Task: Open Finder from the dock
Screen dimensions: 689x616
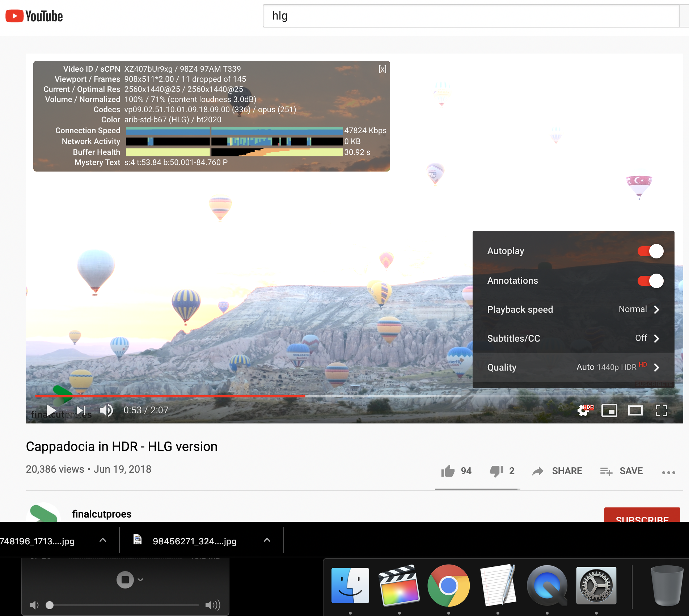Action: pos(350,585)
